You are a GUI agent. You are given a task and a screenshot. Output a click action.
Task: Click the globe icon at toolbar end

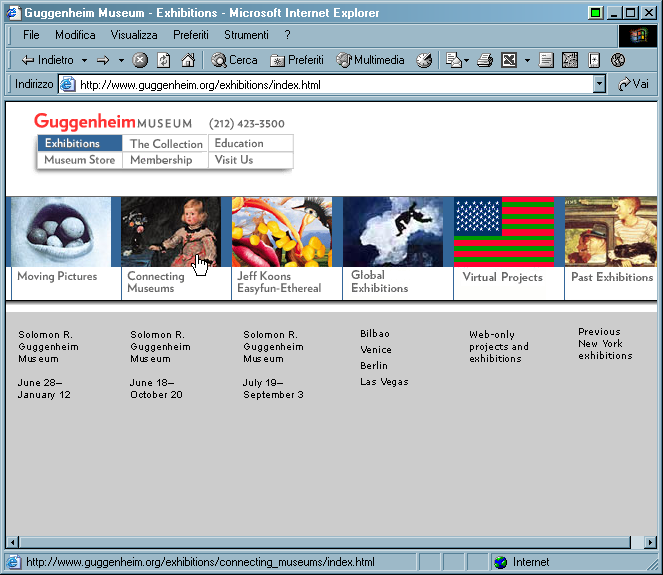[x=618, y=60]
